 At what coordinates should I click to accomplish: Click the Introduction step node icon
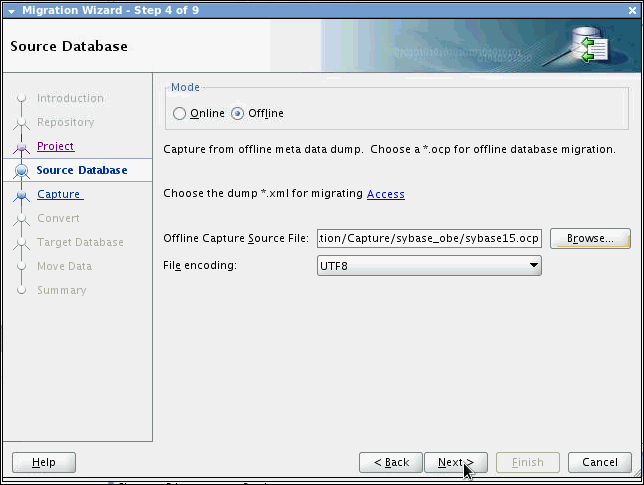coord(21,98)
